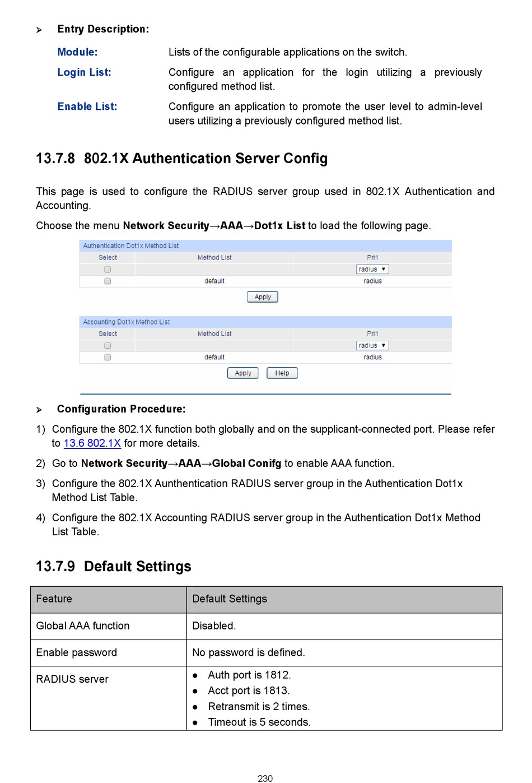This screenshot has height=783, width=532.
Task: Click the 13.7.9 Default Settings heading
Action: 114,567
